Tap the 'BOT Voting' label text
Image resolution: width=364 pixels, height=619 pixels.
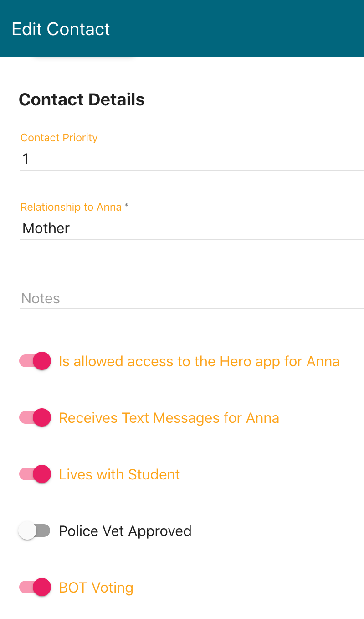[x=96, y=588]
